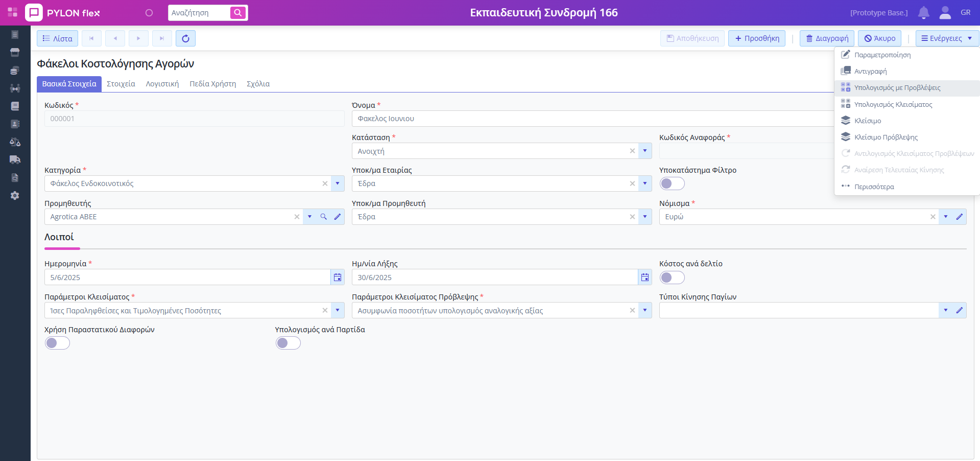Select Υπολογισμός Κλεισίματος from the actions menu
The width and height of the screenshot is (980, 461).
coord(893,104)
